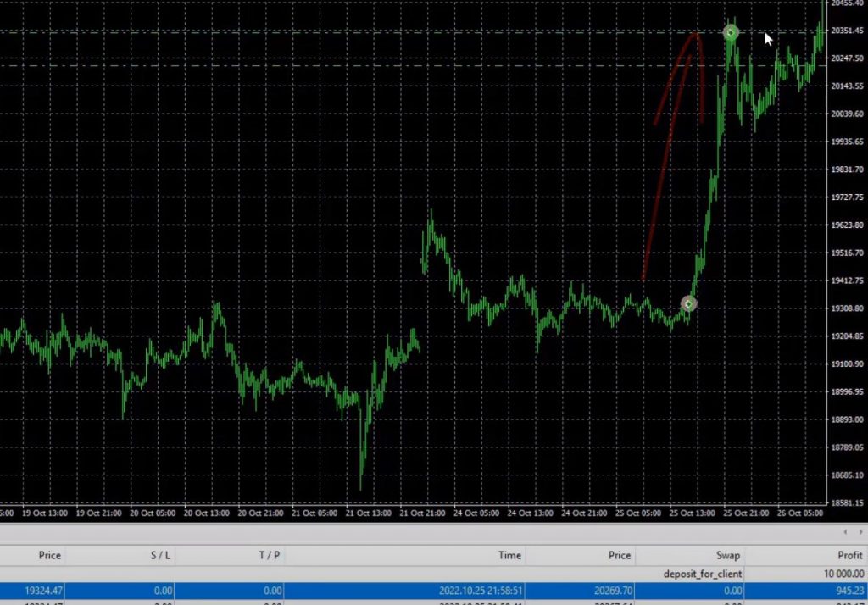The width and height of the screenshot is (868, 605).
Task: Click the Price header right of Time
Action: (x=619, y=555)
